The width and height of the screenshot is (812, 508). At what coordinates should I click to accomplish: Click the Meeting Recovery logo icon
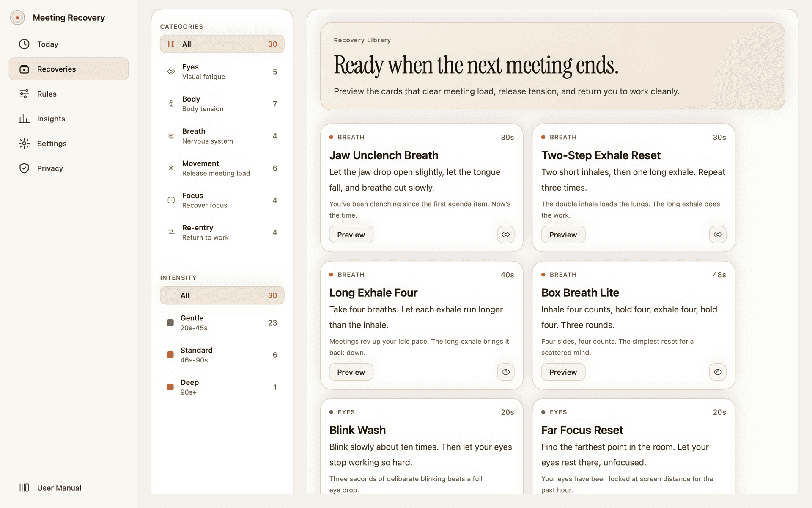17,17
